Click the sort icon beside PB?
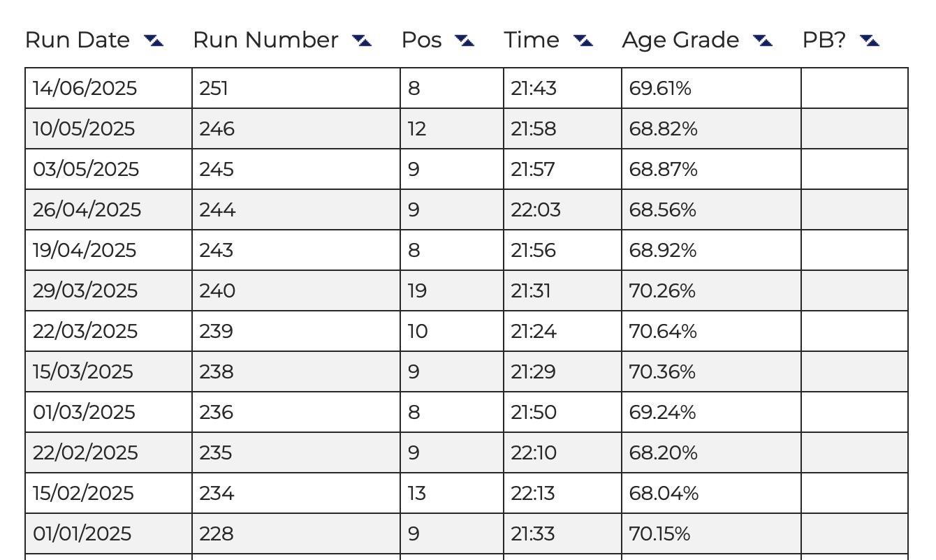Image resolution: width=936 pixels, height=560 pixels. [870, 41]
